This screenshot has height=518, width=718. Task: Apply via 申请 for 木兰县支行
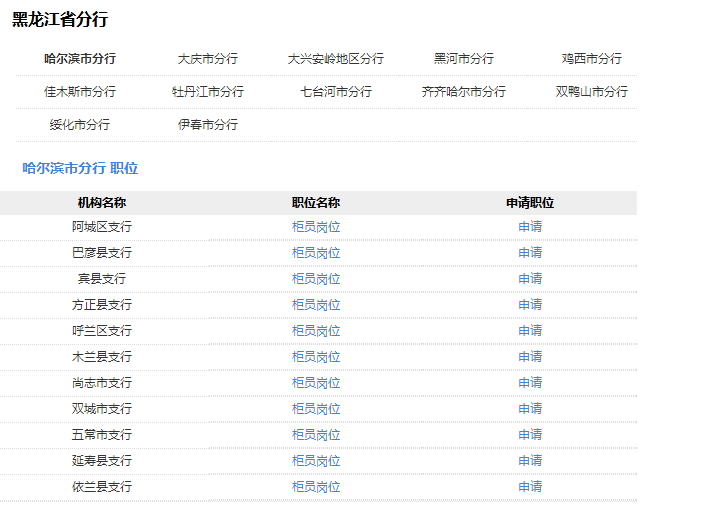530,357
